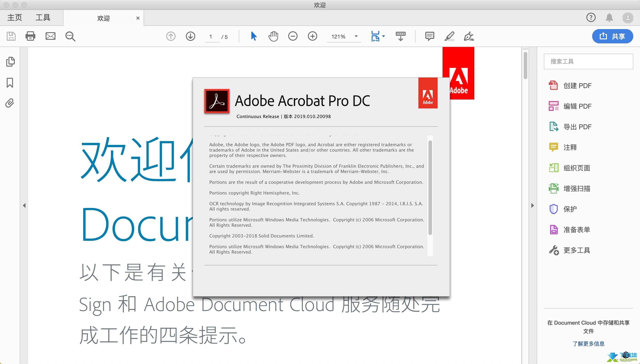This screenshot has width=640, height=364.
Task: Open the 增强扫描 tool
Action: [570, 188]
